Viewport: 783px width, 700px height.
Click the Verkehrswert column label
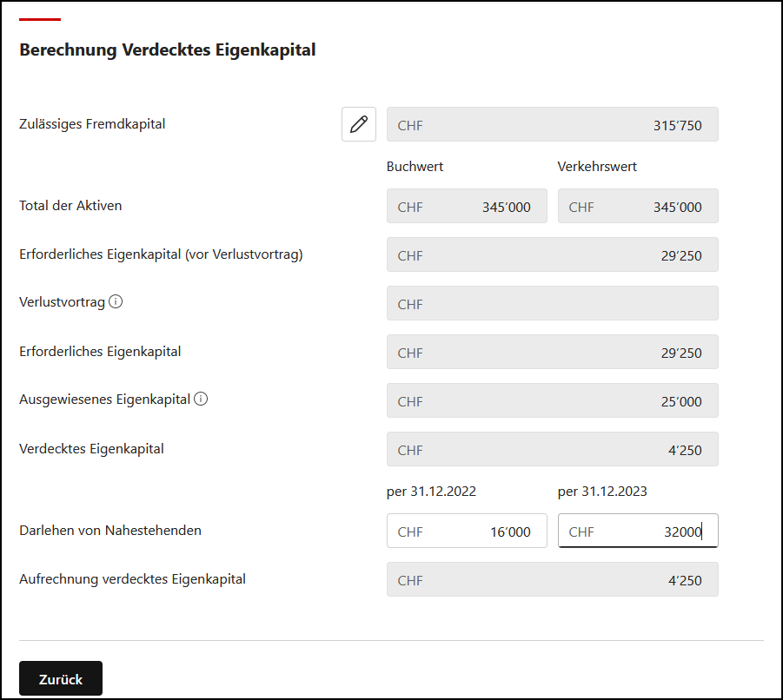coord(597,167)
